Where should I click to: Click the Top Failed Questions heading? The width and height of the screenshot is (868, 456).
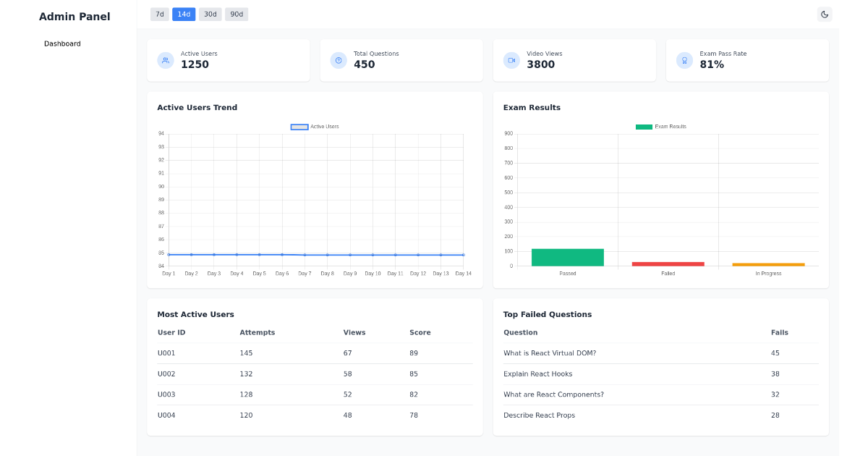tap(548, 314)
